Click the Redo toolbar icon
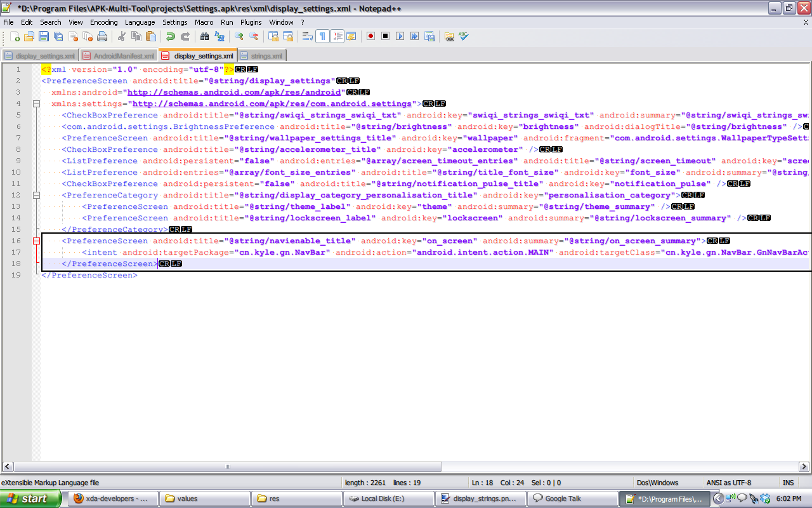Screen dimensions: 812x508 click(x=185, y=36)
